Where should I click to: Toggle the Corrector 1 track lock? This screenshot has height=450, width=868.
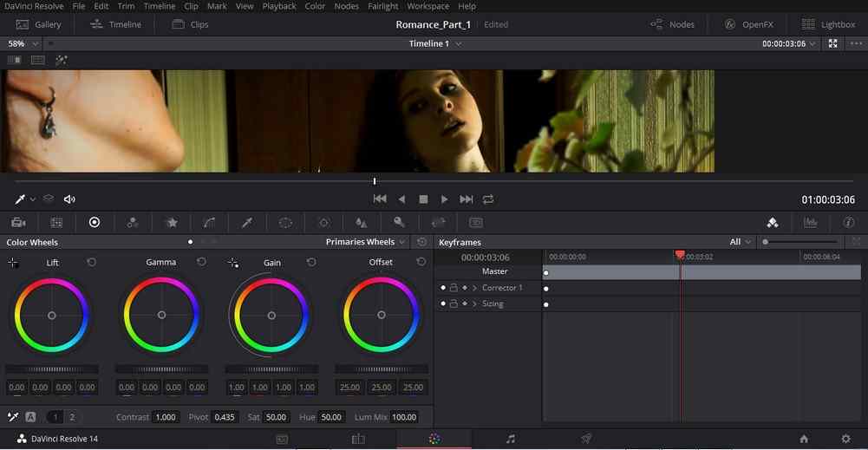(454, 288)
